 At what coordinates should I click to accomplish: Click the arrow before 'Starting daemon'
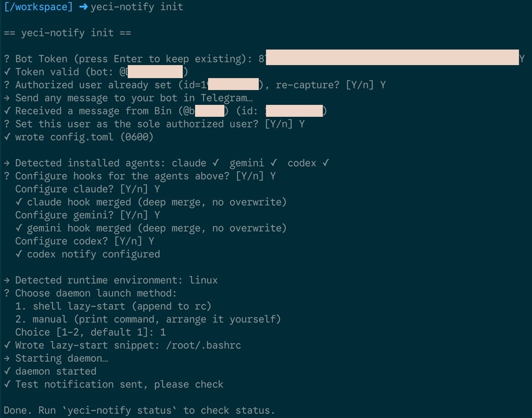(x=7, y=358)
